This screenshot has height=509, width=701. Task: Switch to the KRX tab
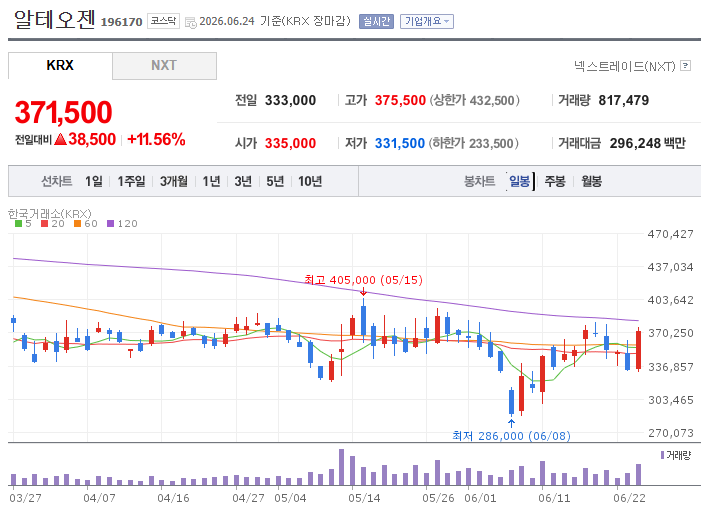pos(60,65)
